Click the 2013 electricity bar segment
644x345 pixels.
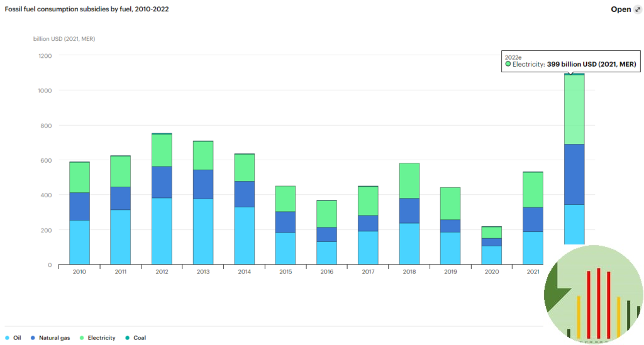(203, 155)
